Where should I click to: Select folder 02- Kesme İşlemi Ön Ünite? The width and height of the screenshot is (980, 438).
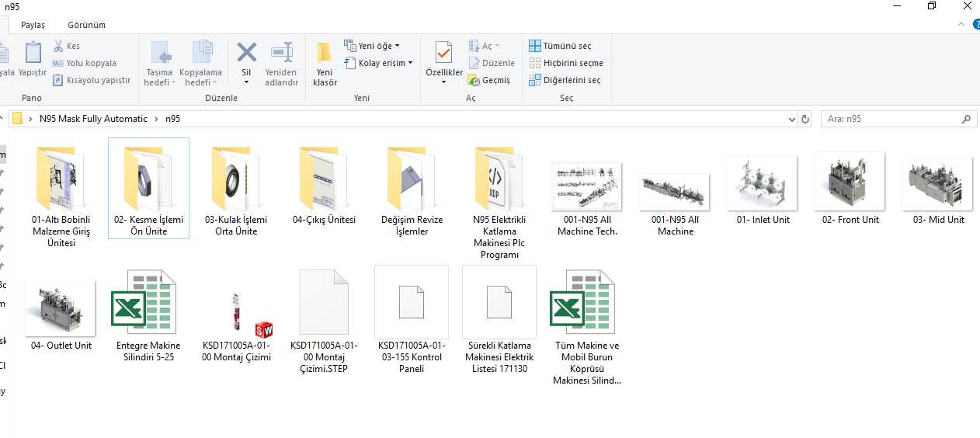point(148,188)
